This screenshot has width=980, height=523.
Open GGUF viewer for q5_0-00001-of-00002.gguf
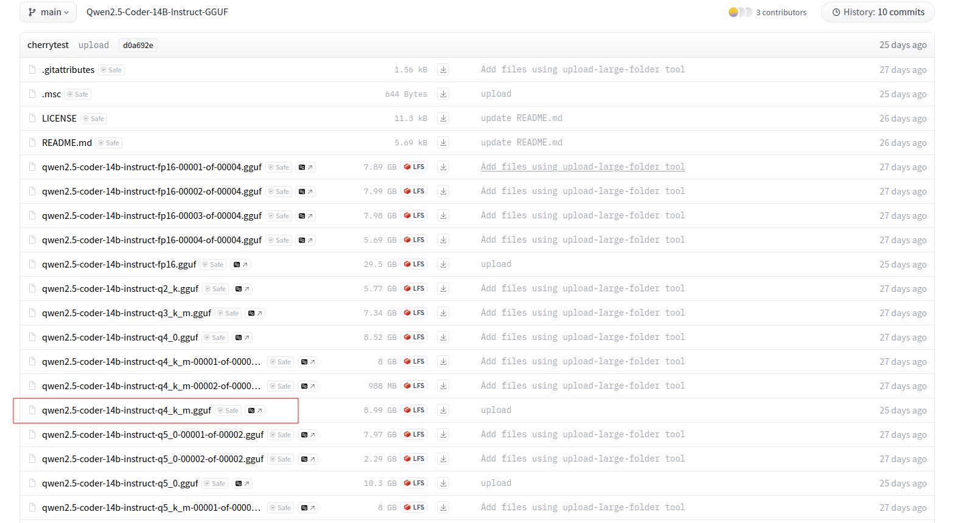pos(308,435)
